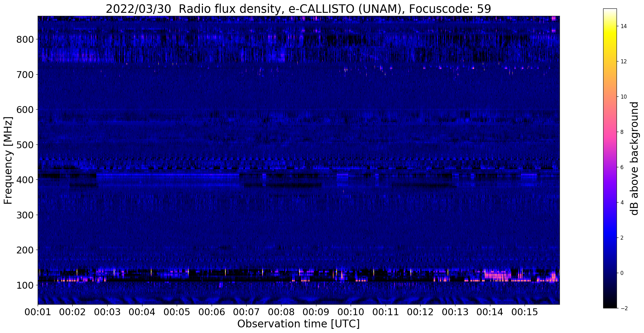The image size is (644, 333).
Task: Pick the colorbar tick label 8
Action: coord(622,132)
